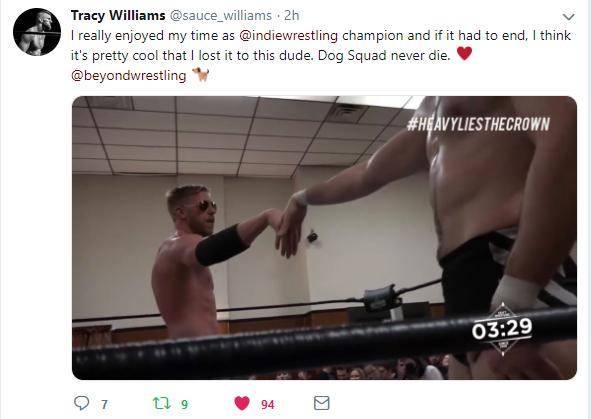Open the tweet options chevron menu

tap(568, 17)
